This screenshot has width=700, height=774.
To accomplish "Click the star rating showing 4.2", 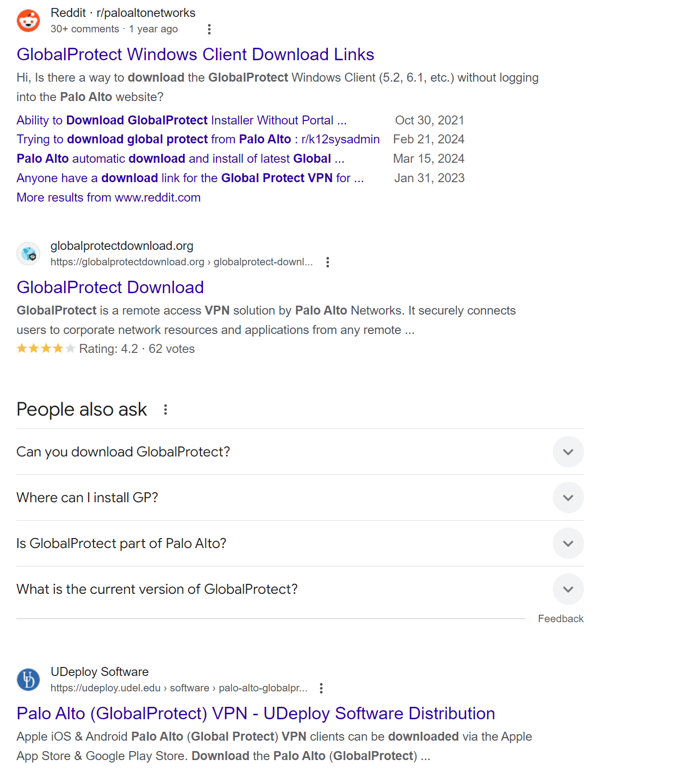I will 45,348.
